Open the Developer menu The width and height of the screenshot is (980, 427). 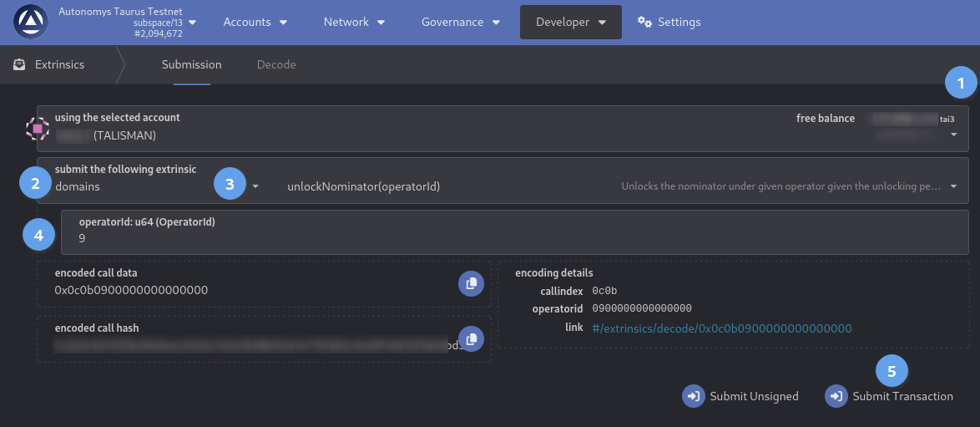click(x=570, y=23)
